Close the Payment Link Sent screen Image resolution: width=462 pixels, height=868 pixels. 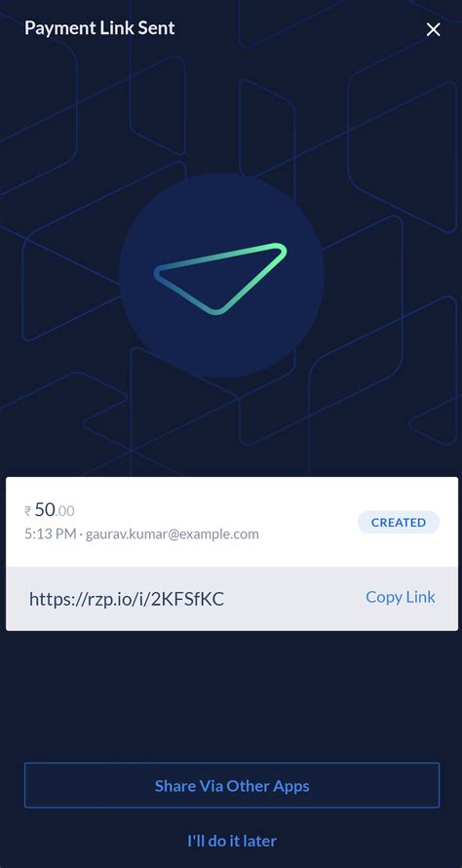click(x=433, y=29)
